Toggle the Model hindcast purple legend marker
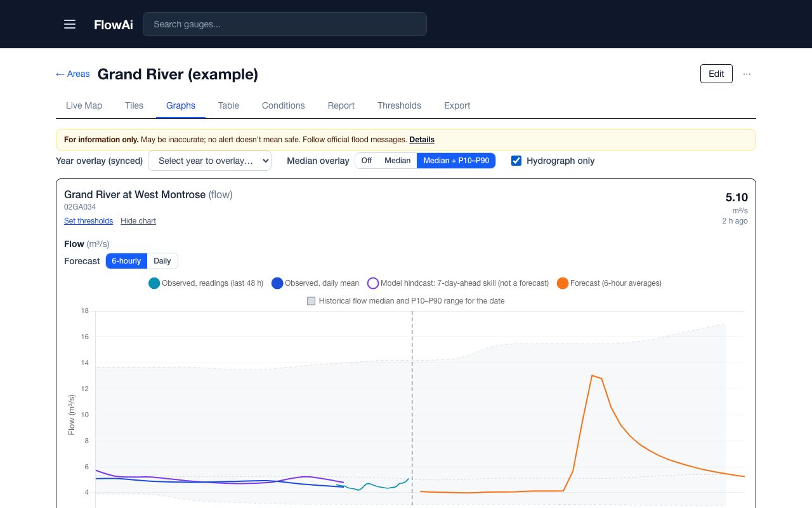812x508 pixels. click(x=373, y=283)
